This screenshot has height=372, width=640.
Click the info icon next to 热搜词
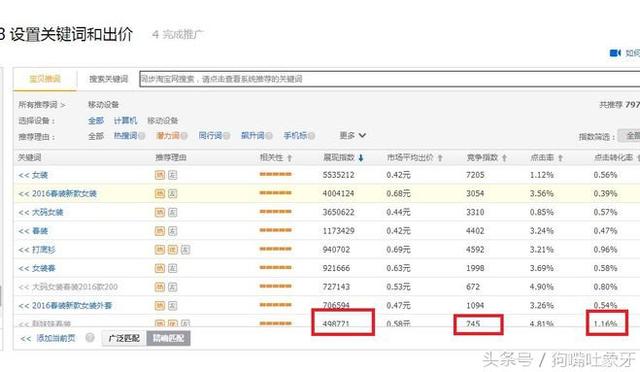(x=141, y=136)
